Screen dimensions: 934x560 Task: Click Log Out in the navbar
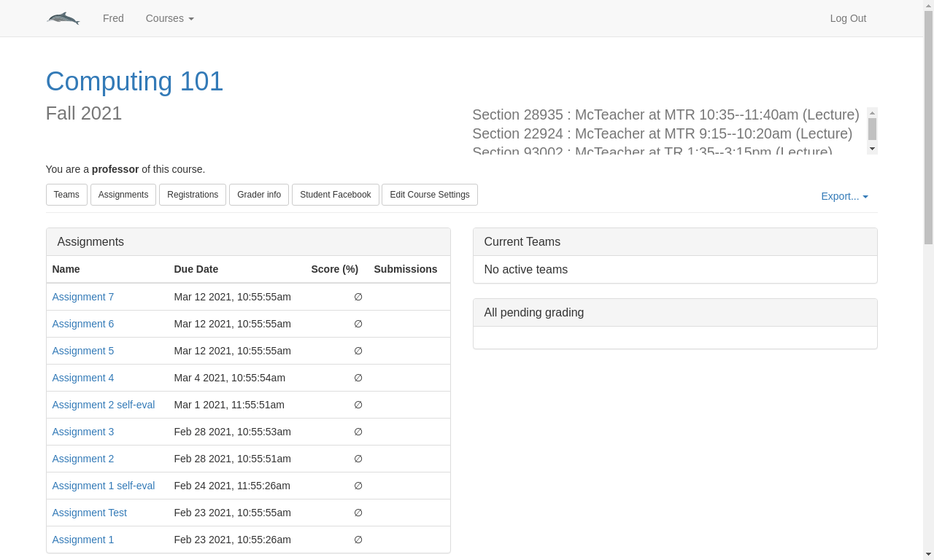848,18
